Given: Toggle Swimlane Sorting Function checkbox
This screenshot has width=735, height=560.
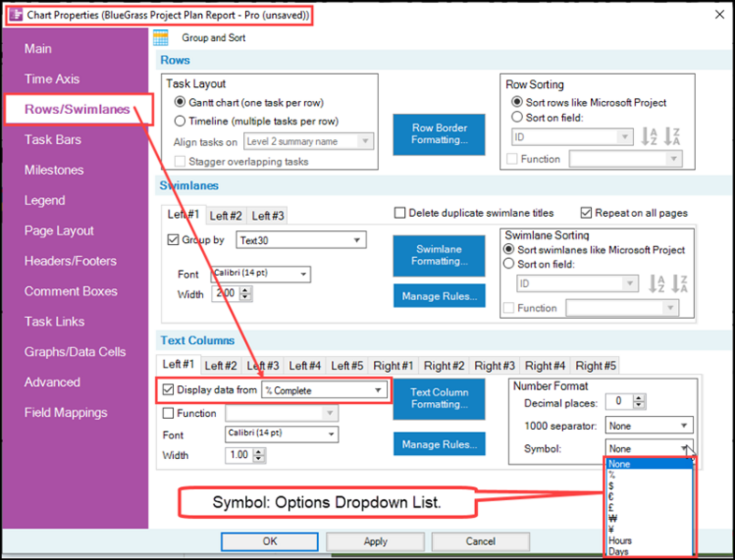Looking at the screenshot, I should click(x=509, y=308).
